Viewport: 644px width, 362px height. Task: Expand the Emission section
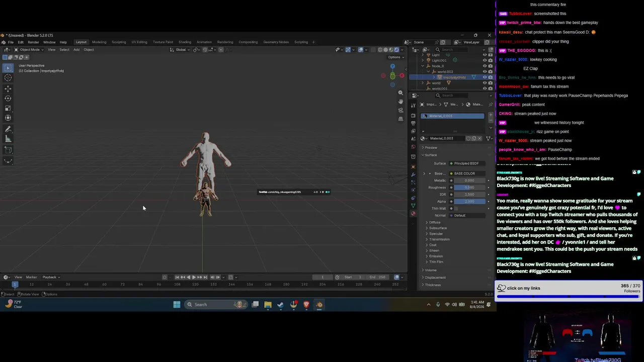coord(436,256)
